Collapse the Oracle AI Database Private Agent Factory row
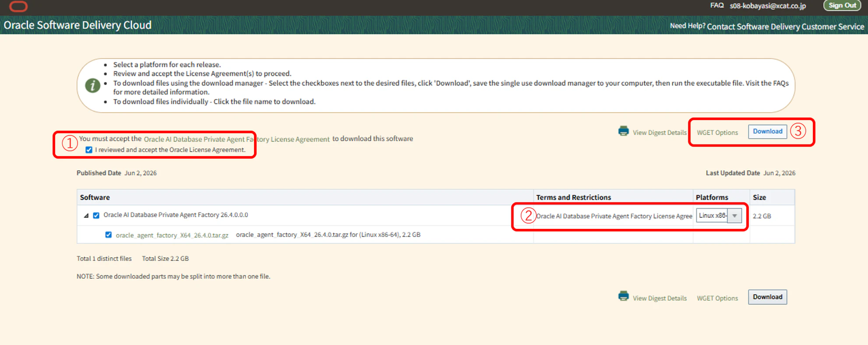Viewport: 868px width, 345px height. (86, 216)
